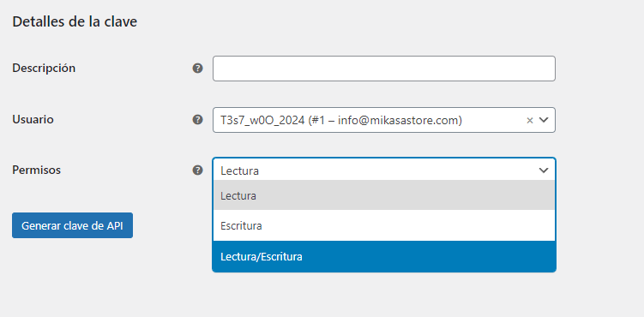Click the Descripción field label
644x317 pixels.
[x=44, y=68]
